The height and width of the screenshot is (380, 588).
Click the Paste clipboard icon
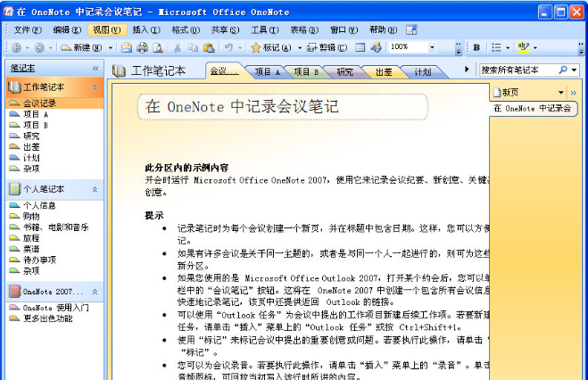tap(209, 47)
